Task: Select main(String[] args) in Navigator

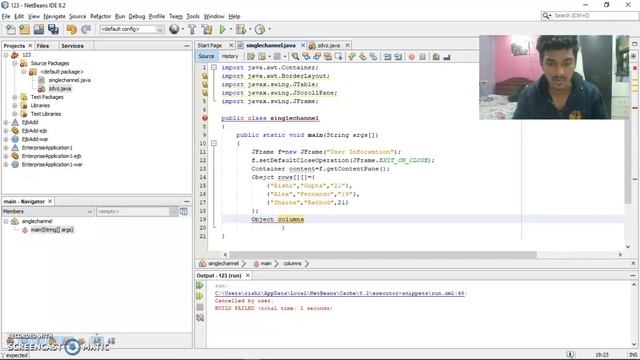Action: [x=52, y=230]
